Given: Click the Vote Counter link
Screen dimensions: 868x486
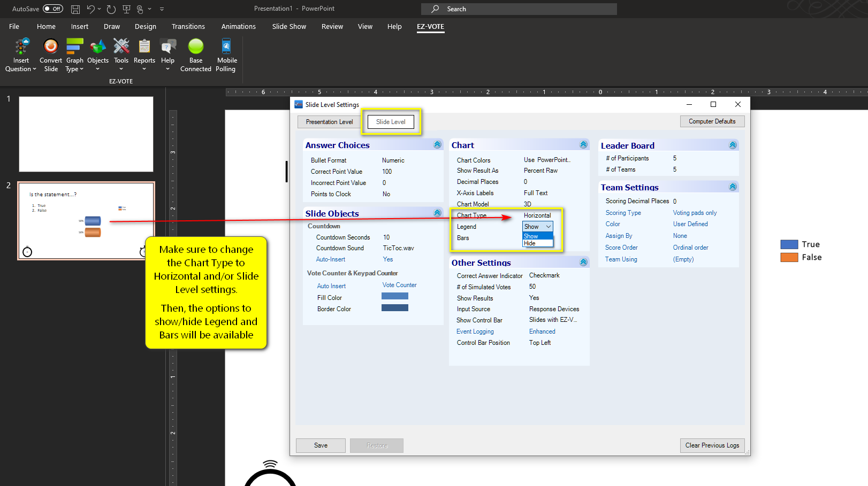Looking at the screenshot, I should pos(399,285).
